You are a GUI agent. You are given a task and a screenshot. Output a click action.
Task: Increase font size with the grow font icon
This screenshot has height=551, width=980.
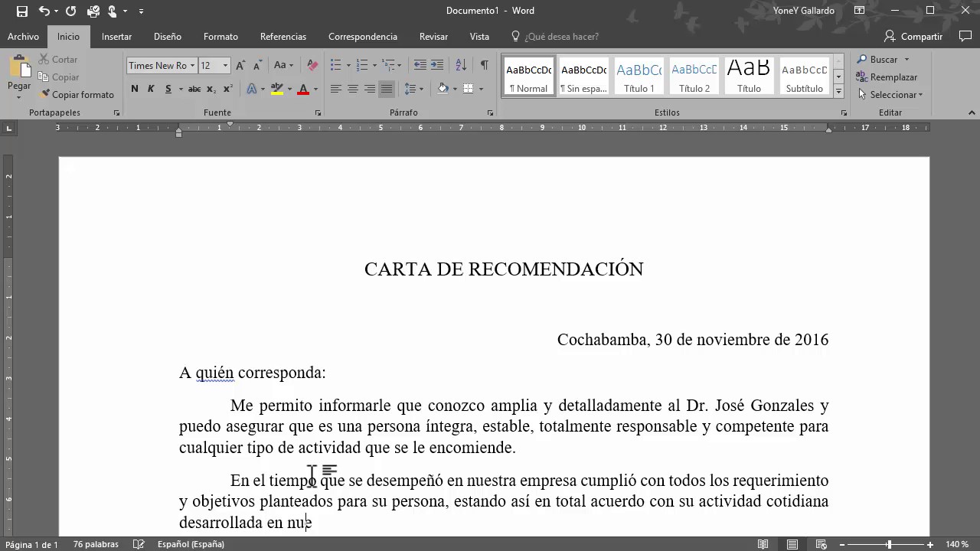(x=241, y=66)
